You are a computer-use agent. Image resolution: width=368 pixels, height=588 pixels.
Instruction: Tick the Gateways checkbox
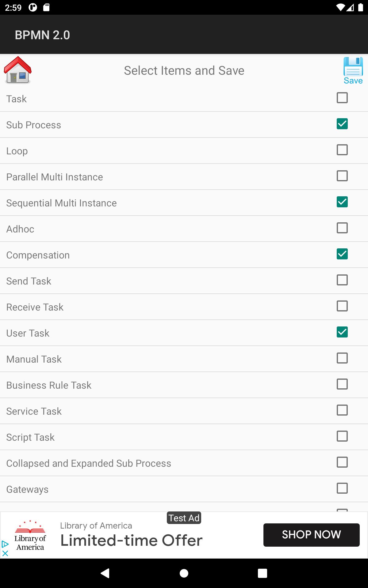pos(342,488)
